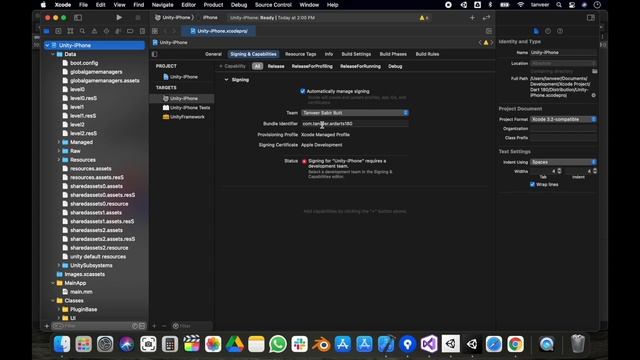Open the Product menu
This screenshot has height=360, width=640.
click(213, 5)
